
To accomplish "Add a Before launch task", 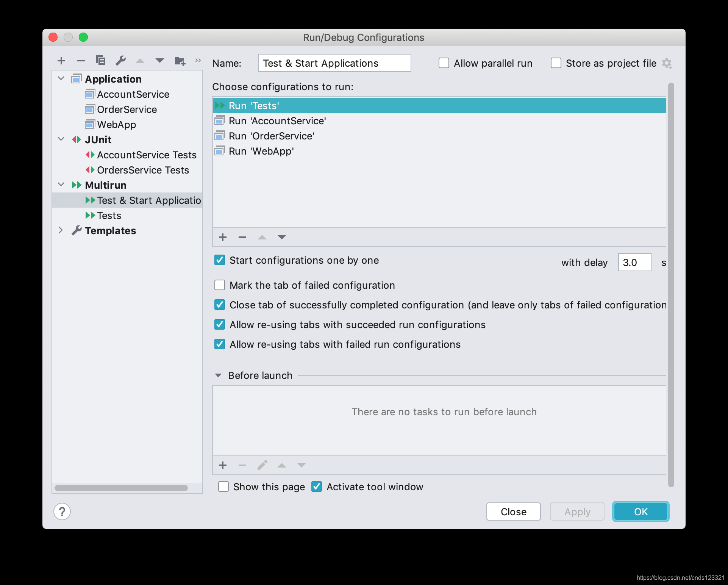I will (223, 465).
